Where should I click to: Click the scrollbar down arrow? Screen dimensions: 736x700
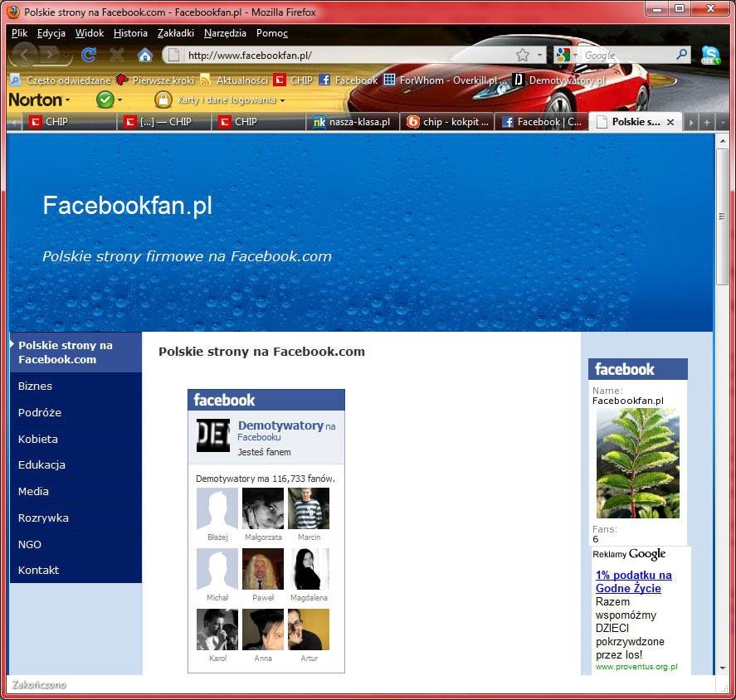(722, 668)
